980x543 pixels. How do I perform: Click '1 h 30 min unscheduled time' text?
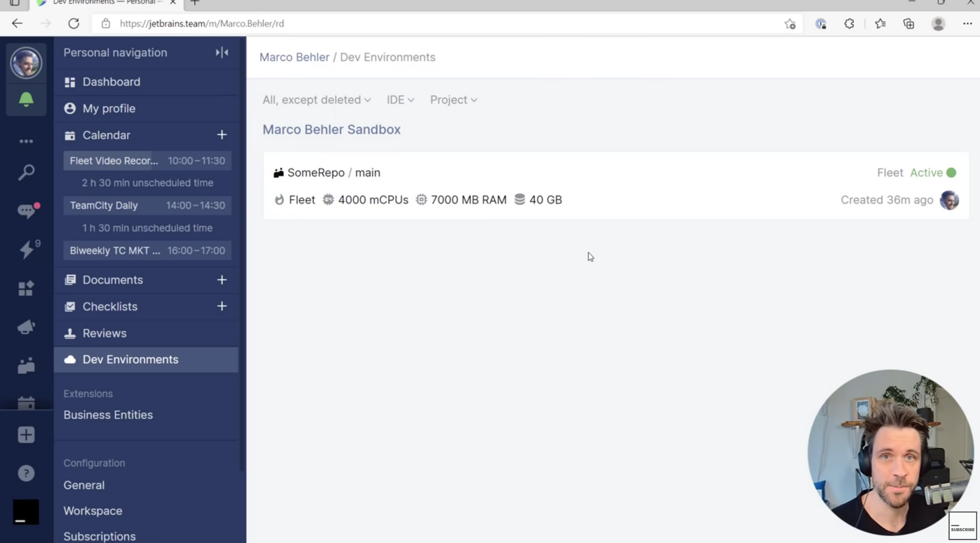pos(147,228)
